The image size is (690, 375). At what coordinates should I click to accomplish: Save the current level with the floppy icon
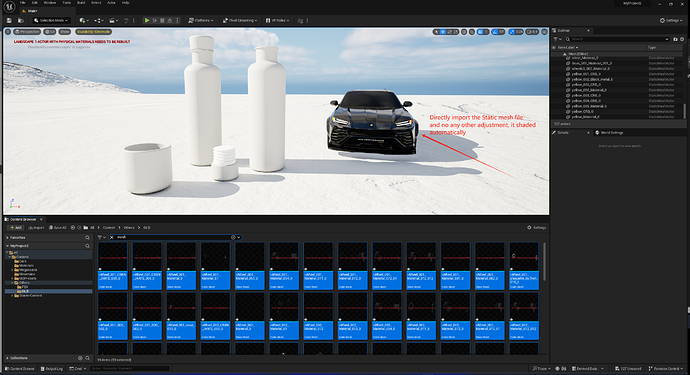[9, 20]
